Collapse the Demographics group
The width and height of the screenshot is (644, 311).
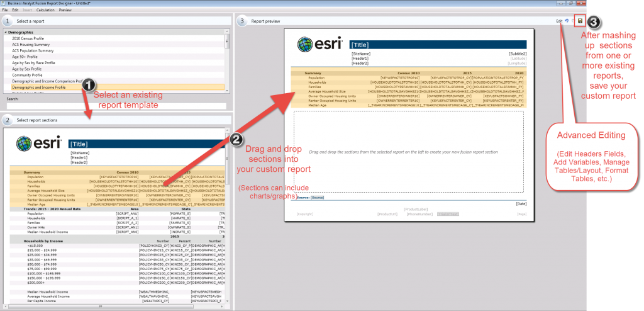6,32
